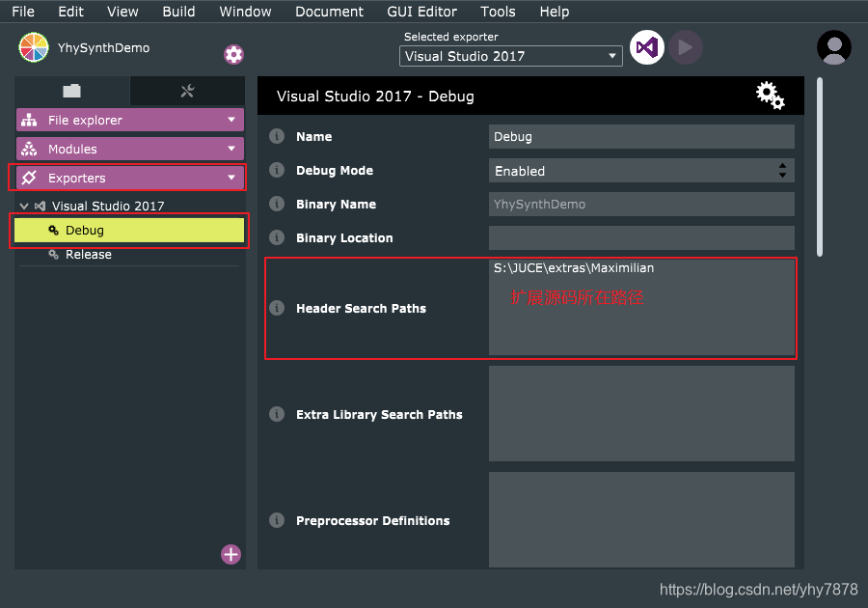This screenshot has height=608, width=868.
Task: Show info for Binary Name property
Action: 277,204
